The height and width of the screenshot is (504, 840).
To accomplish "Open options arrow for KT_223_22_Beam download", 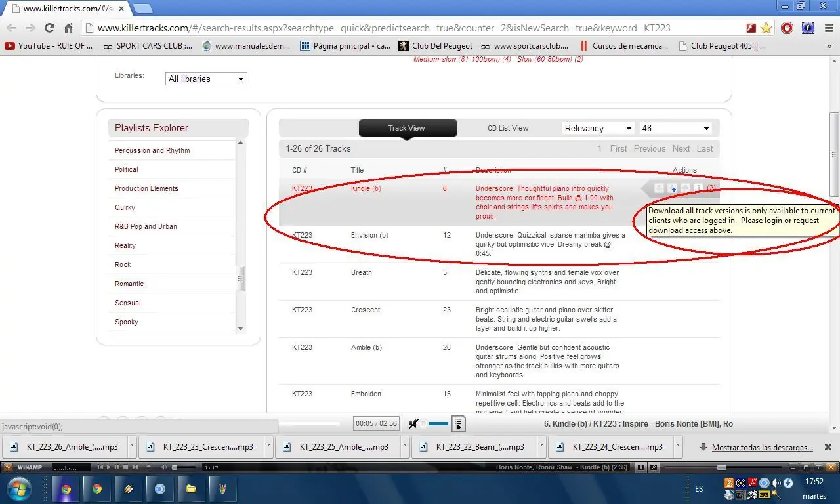I will point(541,446).
